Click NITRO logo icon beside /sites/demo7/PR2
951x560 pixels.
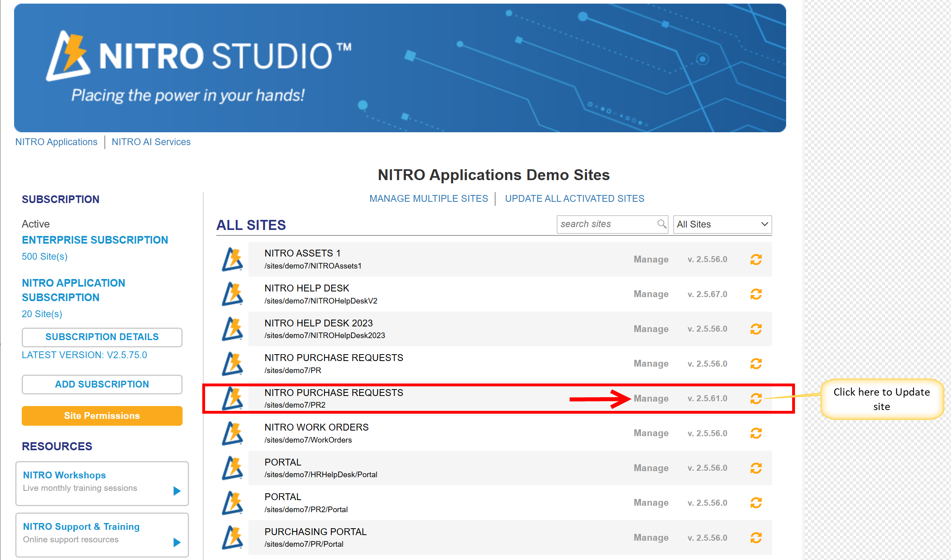[232, 398]
